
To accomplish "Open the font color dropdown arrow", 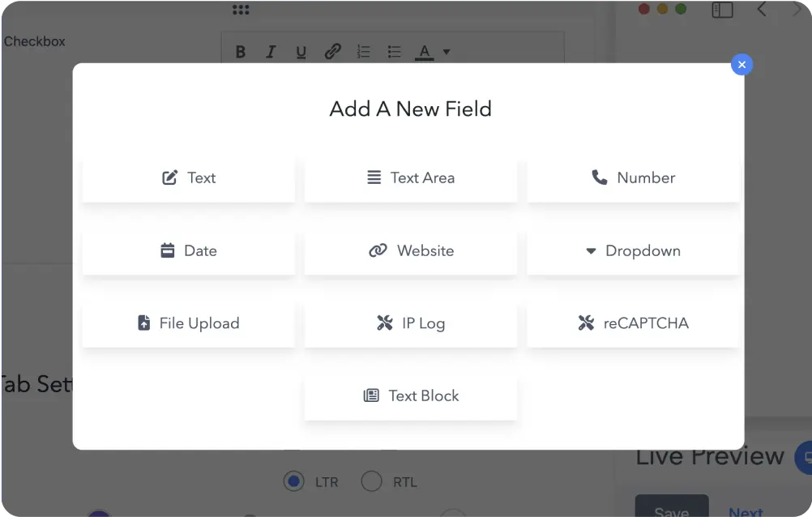I will coord(446,51).
